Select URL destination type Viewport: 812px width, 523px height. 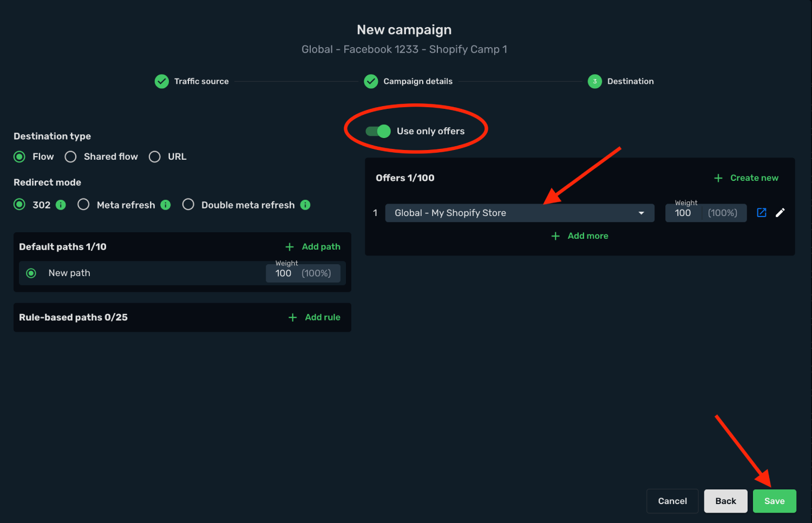155,156
